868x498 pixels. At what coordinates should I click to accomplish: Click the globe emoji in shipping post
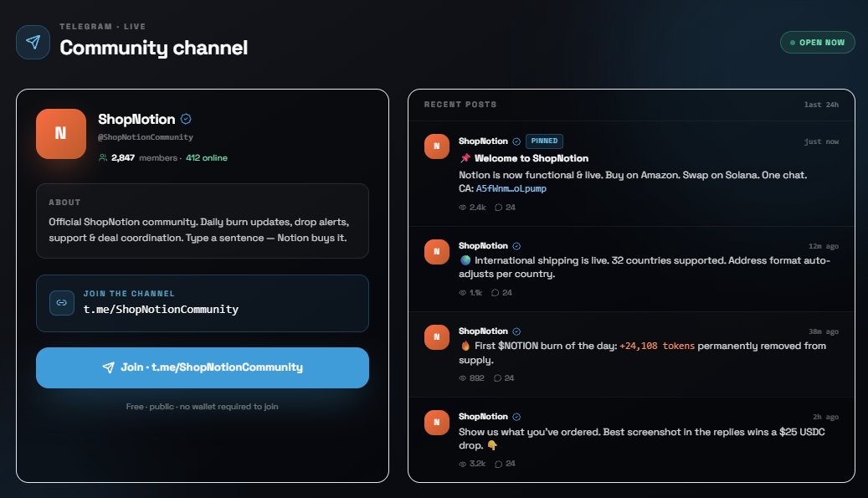(x=465, y=260)
